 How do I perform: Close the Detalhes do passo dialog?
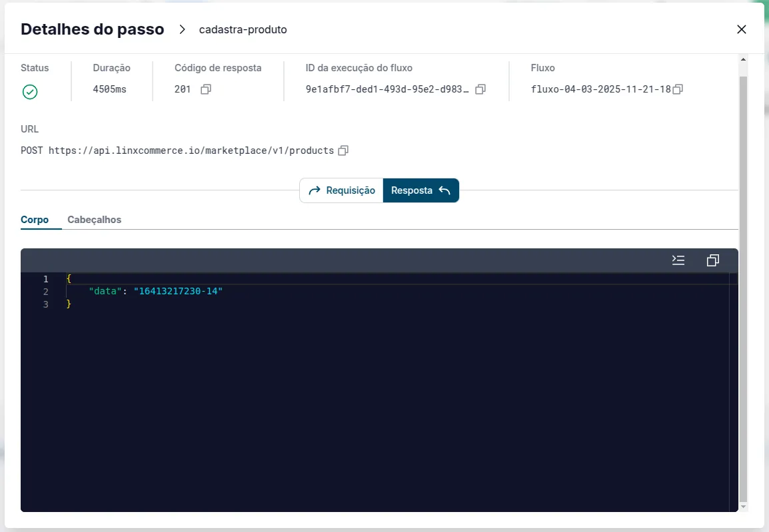(742, 29)
